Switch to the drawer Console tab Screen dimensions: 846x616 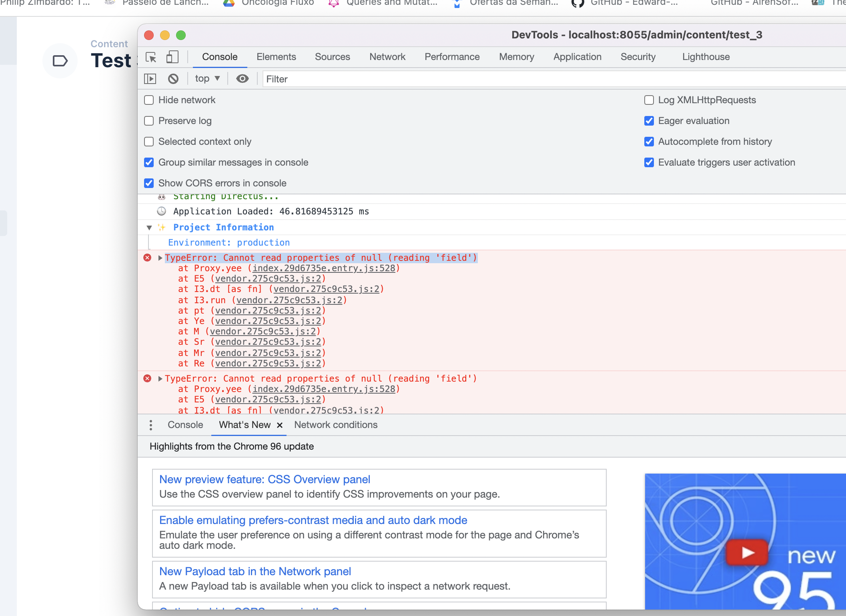(185, 425)
